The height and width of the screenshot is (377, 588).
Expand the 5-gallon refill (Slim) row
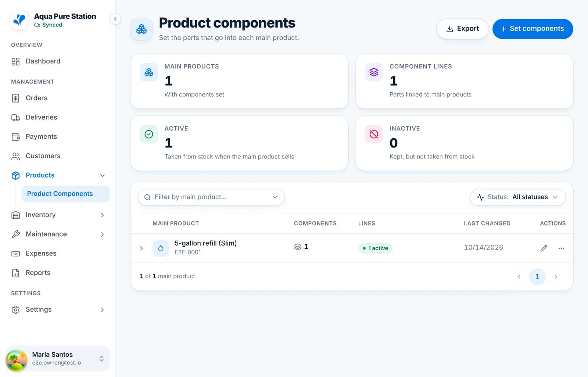click(141, 248)
